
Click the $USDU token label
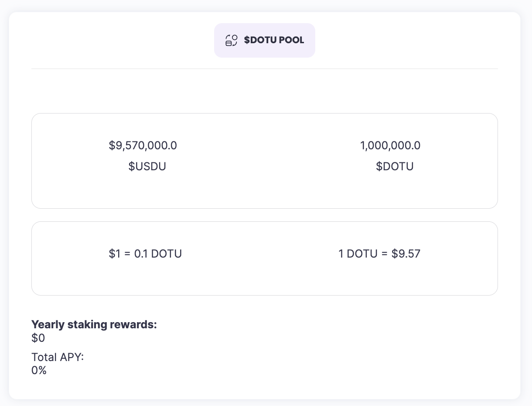click(147, 166)
